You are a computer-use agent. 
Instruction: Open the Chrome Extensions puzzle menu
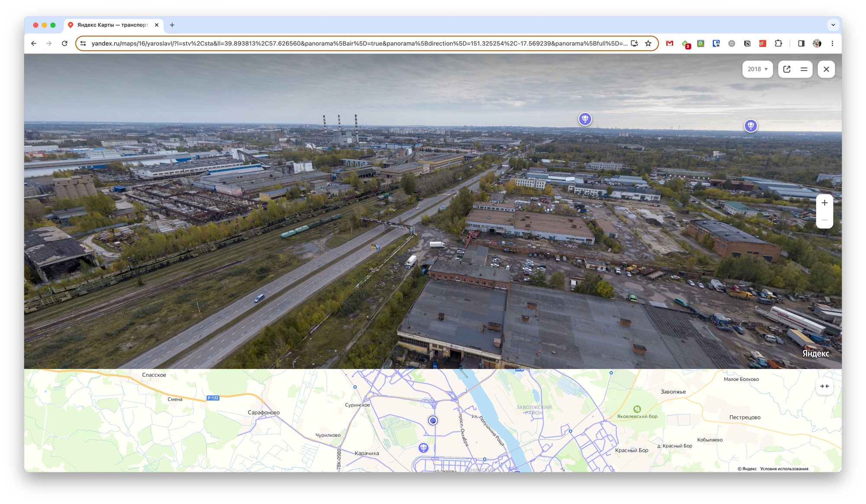779,43
